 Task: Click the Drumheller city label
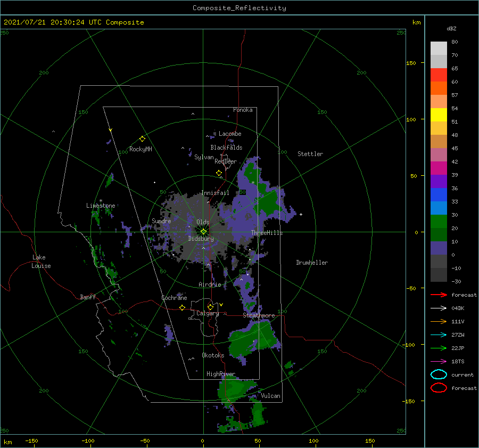tap(312, 263)
